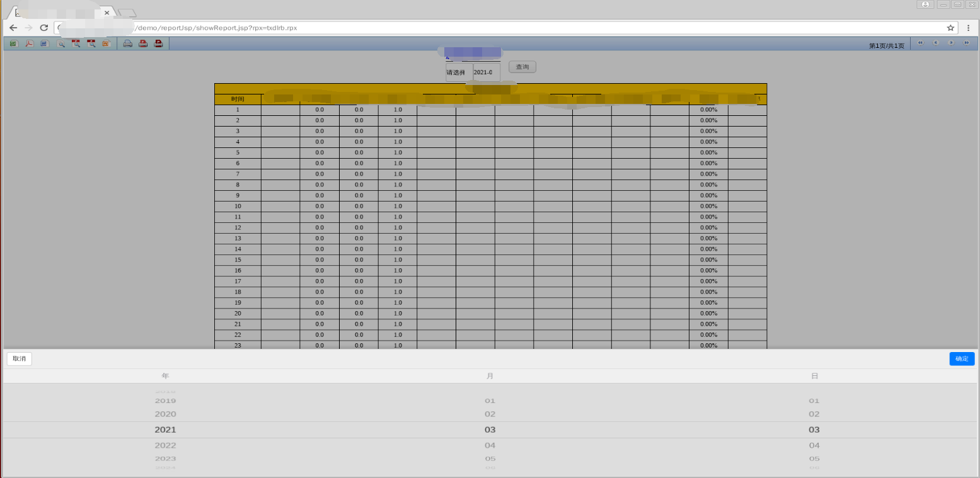Choose day 04 in the 日 column
Screen dimensions: 980x478
pyautogui.click(x=814, y=446)
